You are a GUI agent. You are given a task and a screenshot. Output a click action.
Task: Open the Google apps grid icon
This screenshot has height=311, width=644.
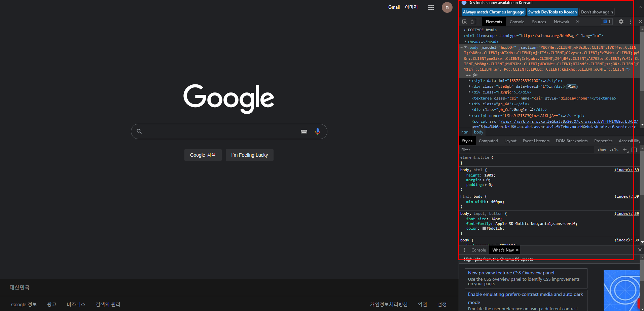(431, 7)
